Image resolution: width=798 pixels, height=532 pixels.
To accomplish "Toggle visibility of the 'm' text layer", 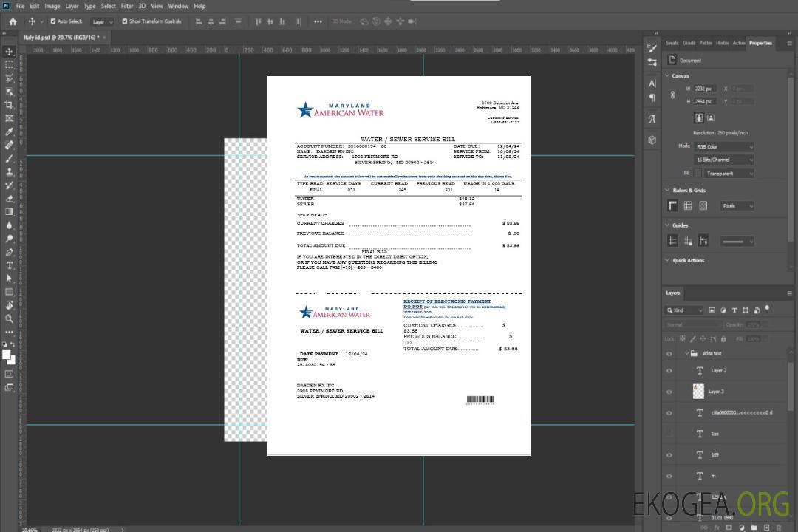I will [x=669, y=477].
